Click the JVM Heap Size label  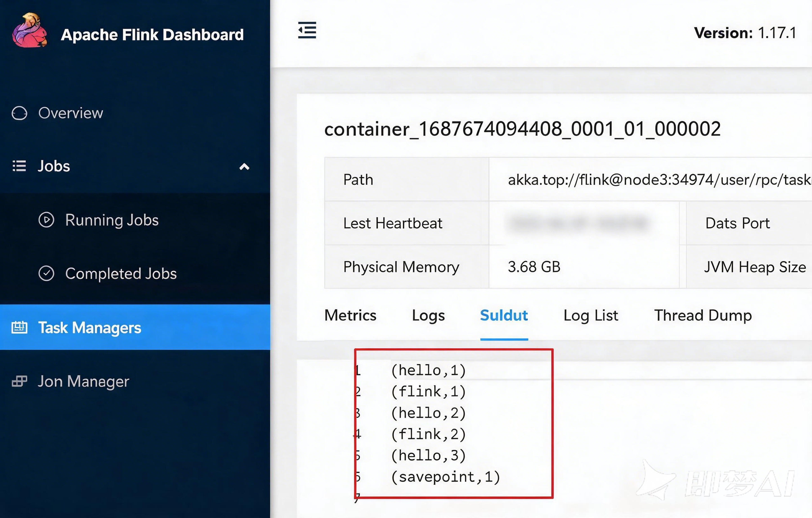[755, 267]
